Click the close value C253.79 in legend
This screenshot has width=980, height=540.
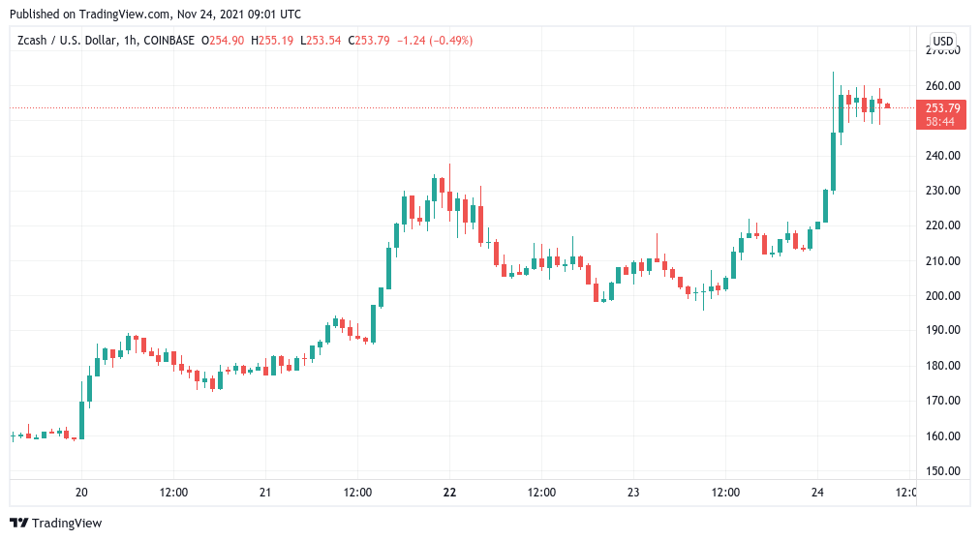pos(371,41)
